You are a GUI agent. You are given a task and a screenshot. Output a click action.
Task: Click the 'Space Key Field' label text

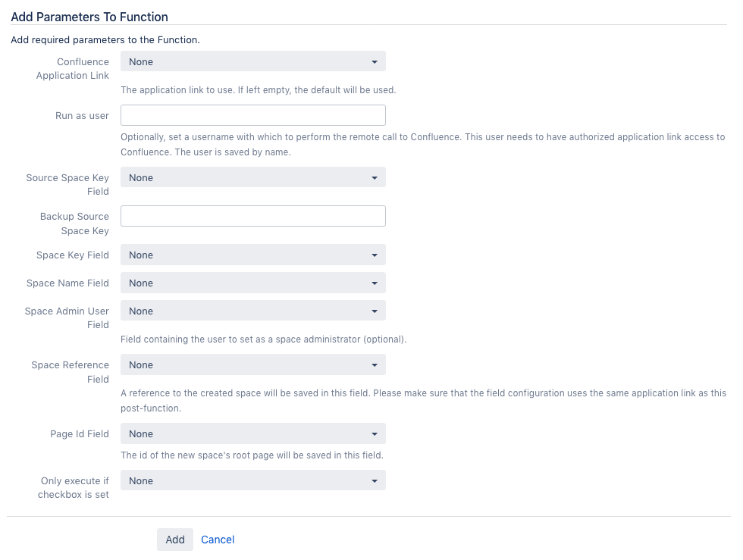click(73, 255)
